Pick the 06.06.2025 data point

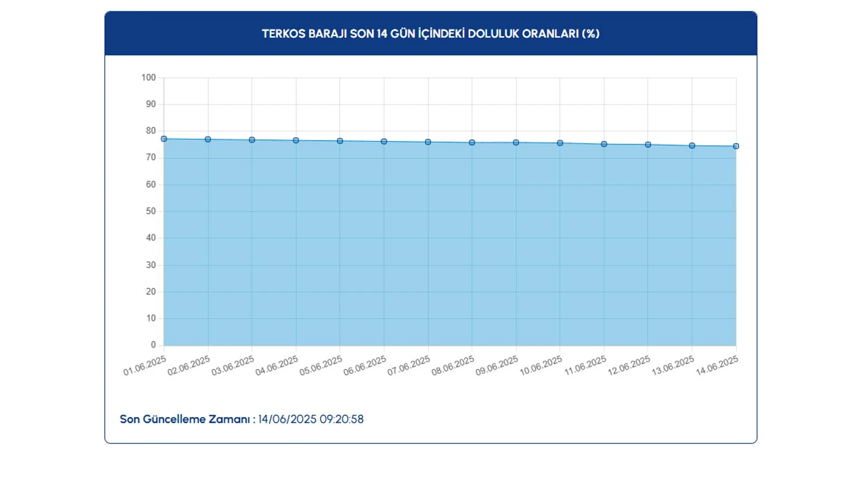[384, 142]
